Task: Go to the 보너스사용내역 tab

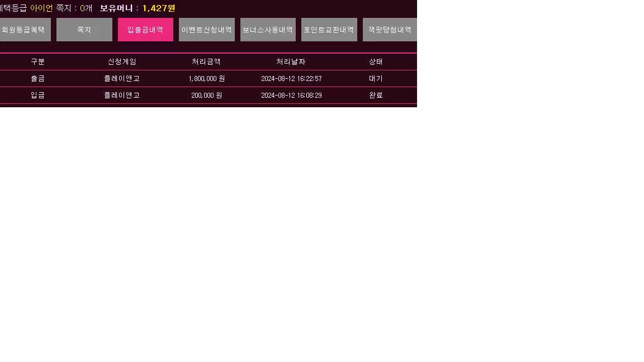Action: pyautogui.click(x=268, y=30)
